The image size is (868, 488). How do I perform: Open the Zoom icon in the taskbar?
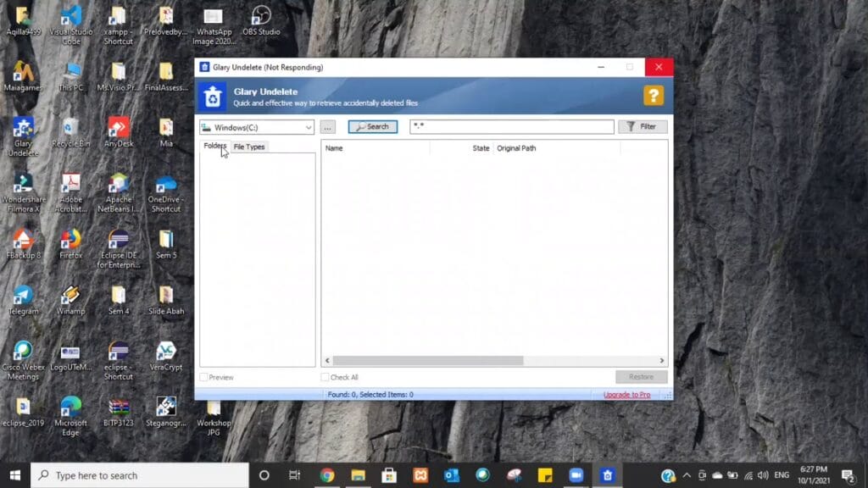point(576,475)
